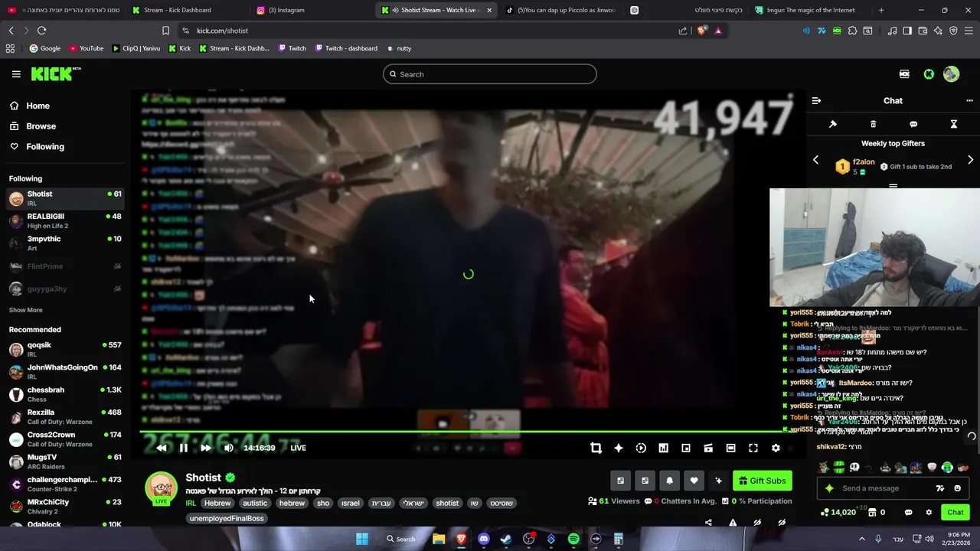Open 3mpvthic followed channel

(65, 243)
